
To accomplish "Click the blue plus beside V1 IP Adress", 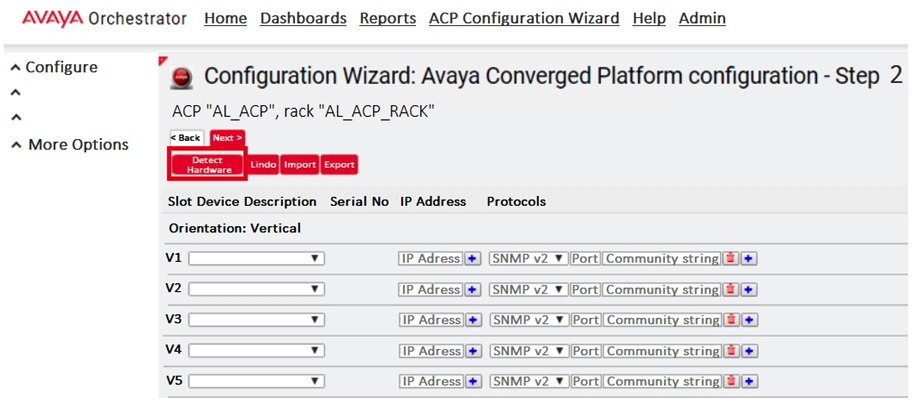I will (x=473, y=258).
